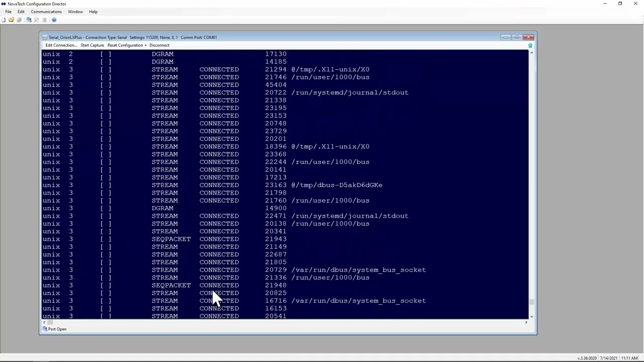644x362 pixels.
Task: Maximize the Serial_OrionLXPlus child window
Action: click(x=517, y=37)
